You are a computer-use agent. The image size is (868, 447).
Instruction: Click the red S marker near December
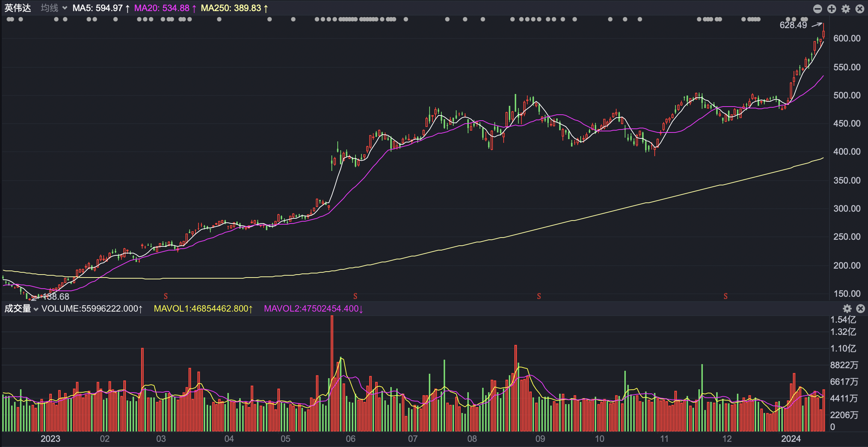(726, 296)
